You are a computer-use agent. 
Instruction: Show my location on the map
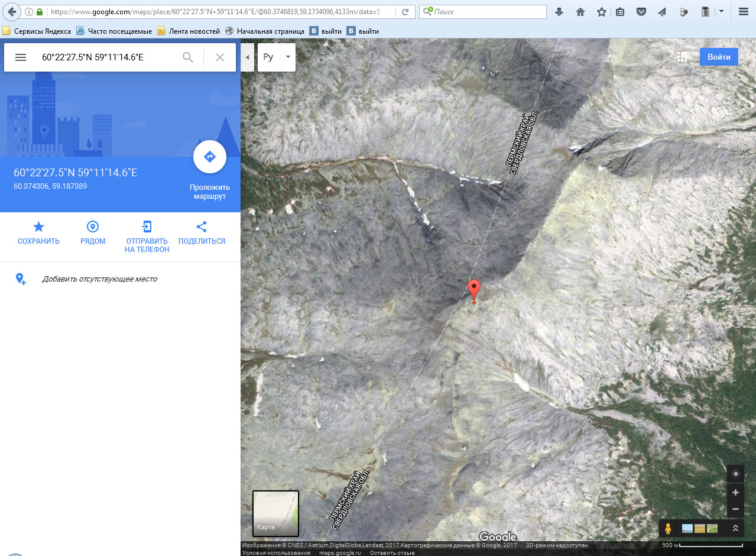click(x=735, y=474)
